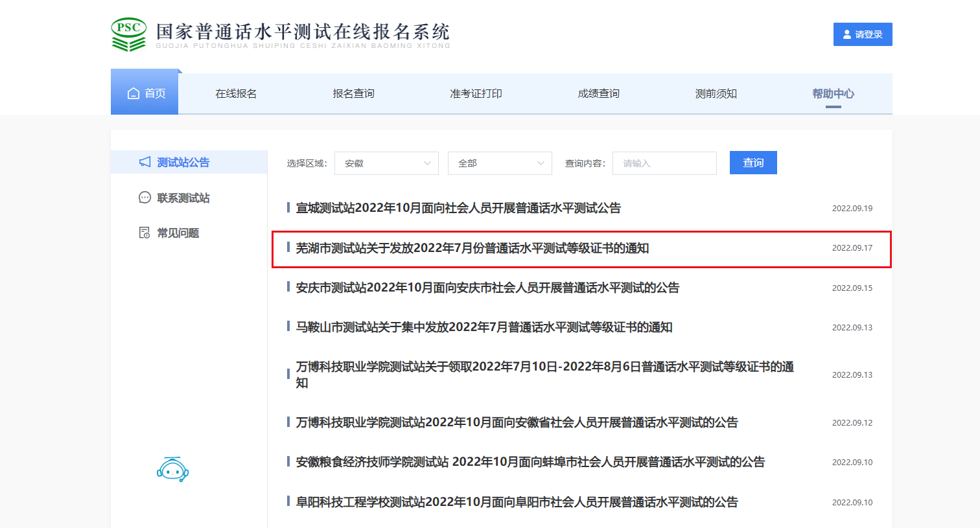Select 常见问题 in sidebar
Image resolution: width=980 pixels, height=528 pixels.
pyautogui.click(x=178, y=233)
